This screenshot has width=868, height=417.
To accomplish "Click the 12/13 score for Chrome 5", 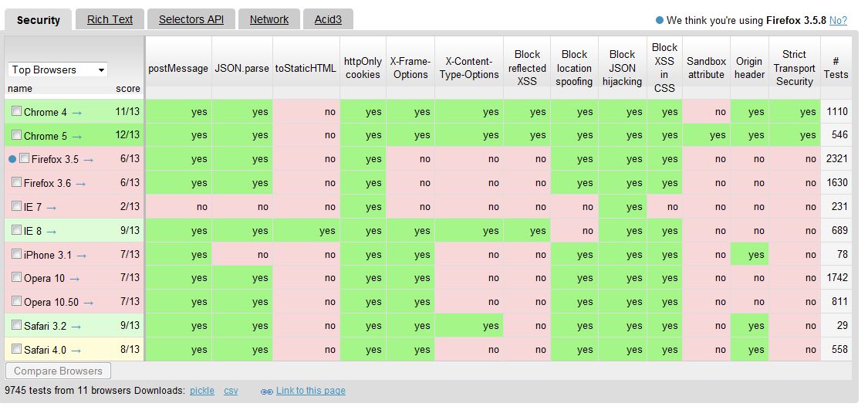I will tap(128, 134).
